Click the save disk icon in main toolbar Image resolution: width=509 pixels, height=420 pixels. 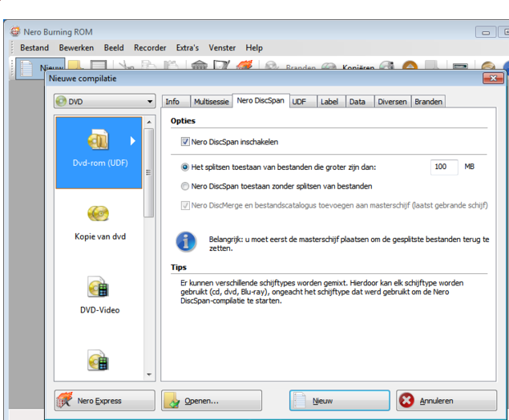[x=99, y=65]
